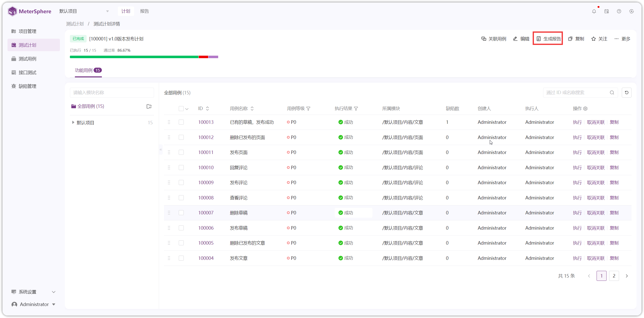Viewport: 644px width, 318px height.
Task: Check the box for case 100010
Action: pos(181,167)
